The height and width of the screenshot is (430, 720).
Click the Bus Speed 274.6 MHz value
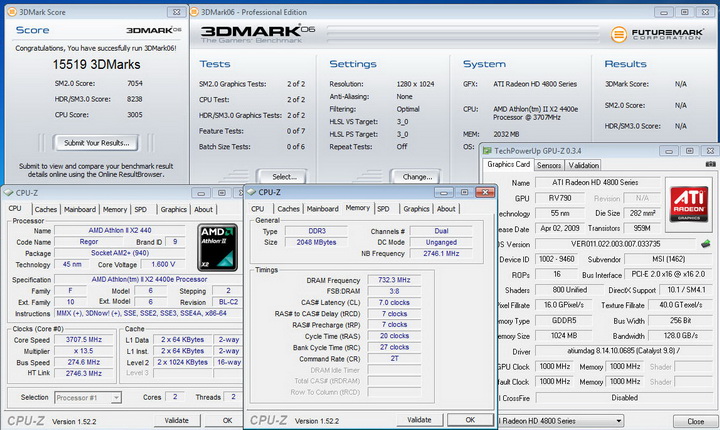pyautogui.click(x=83, y=362)
